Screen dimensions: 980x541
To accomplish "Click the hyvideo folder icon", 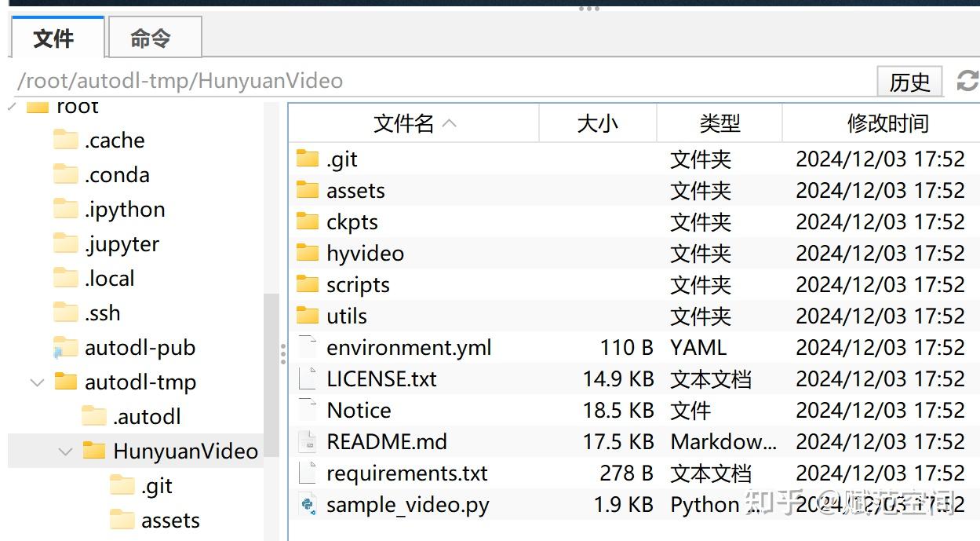I will (x=307, y=253).
